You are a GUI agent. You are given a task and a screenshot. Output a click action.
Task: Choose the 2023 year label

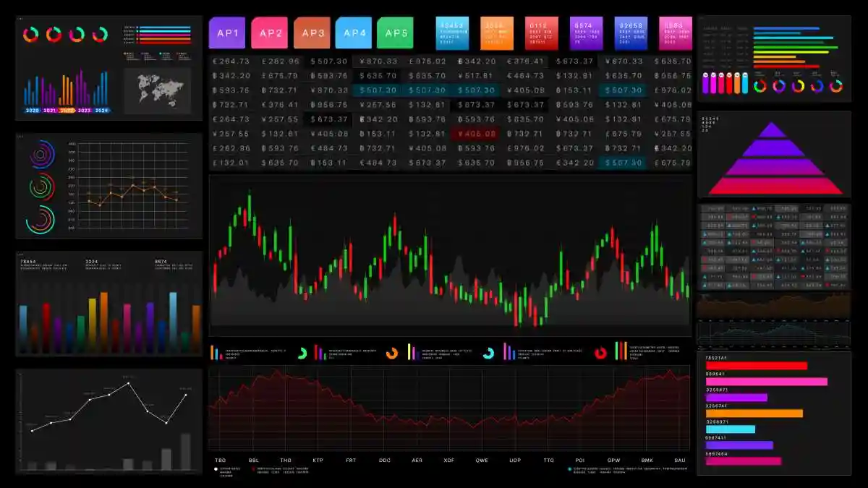[x=85, y=111]
